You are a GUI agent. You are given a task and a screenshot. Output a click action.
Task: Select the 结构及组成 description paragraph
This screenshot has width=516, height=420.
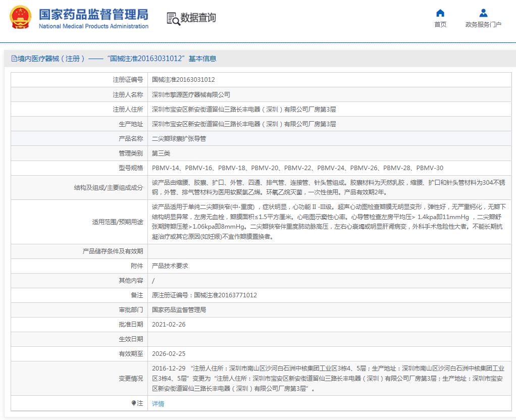[x=328, y=187]
